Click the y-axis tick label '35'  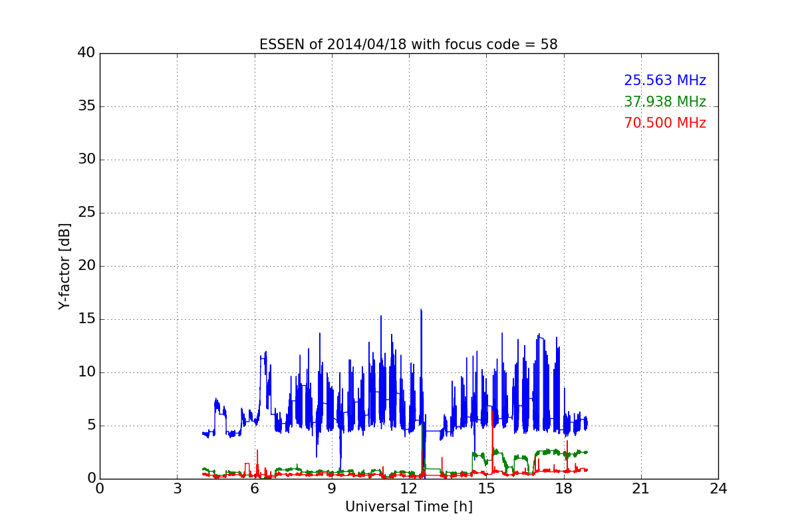[86, 106]
